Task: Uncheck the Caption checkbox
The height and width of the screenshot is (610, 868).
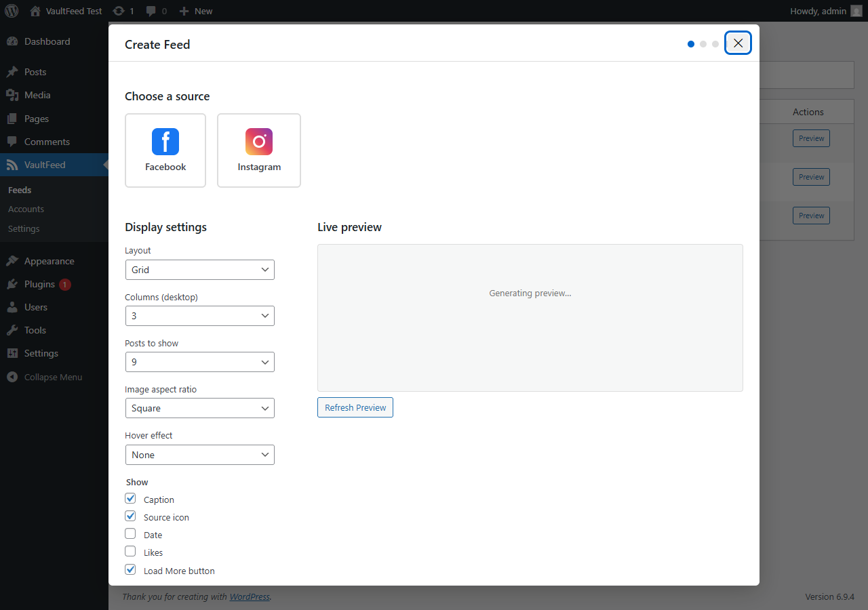Action: [130, 498]
